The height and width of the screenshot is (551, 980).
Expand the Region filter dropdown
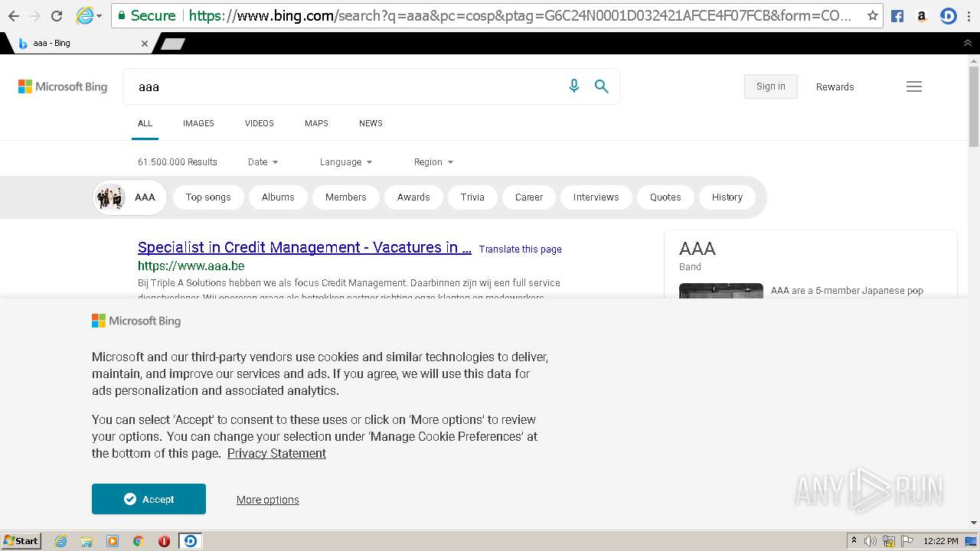433,162
